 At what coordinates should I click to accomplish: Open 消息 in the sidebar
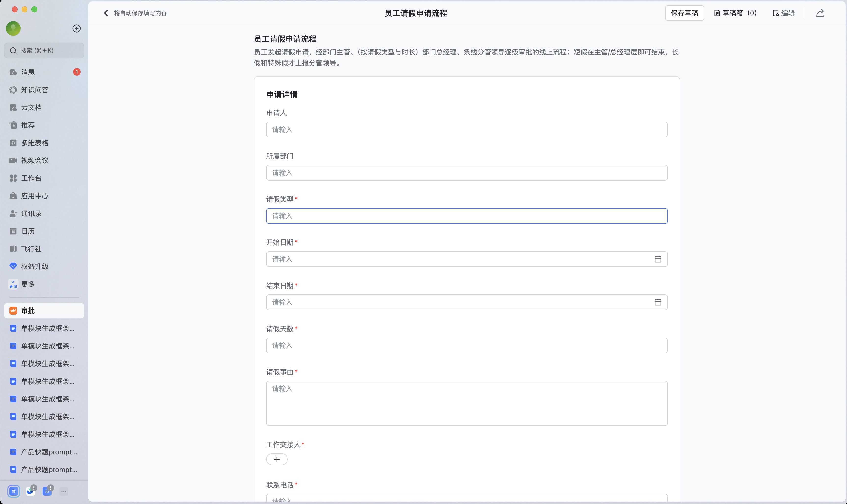[x=44, y=72]
